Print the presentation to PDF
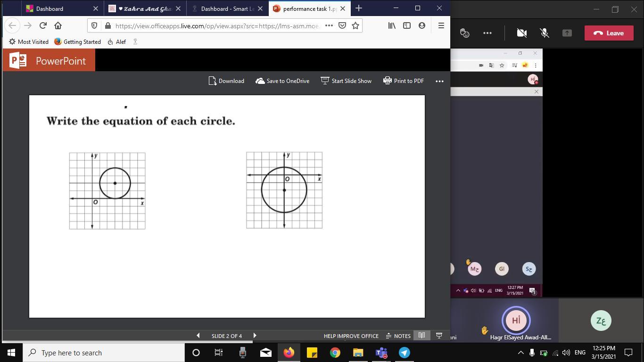Screen dimensions: 644x362 [x=404, y=81]
